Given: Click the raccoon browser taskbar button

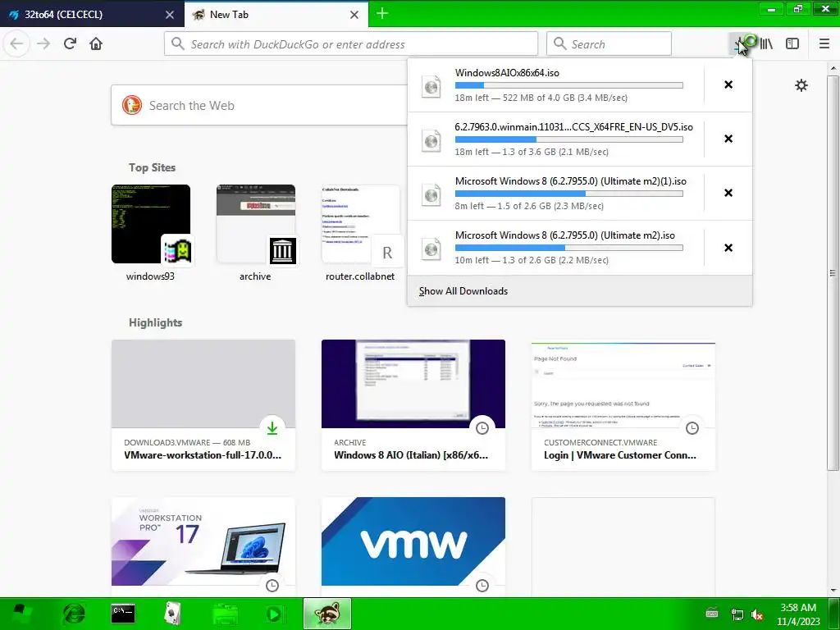Looking at the screenshot, I should [x=327, y=614].
